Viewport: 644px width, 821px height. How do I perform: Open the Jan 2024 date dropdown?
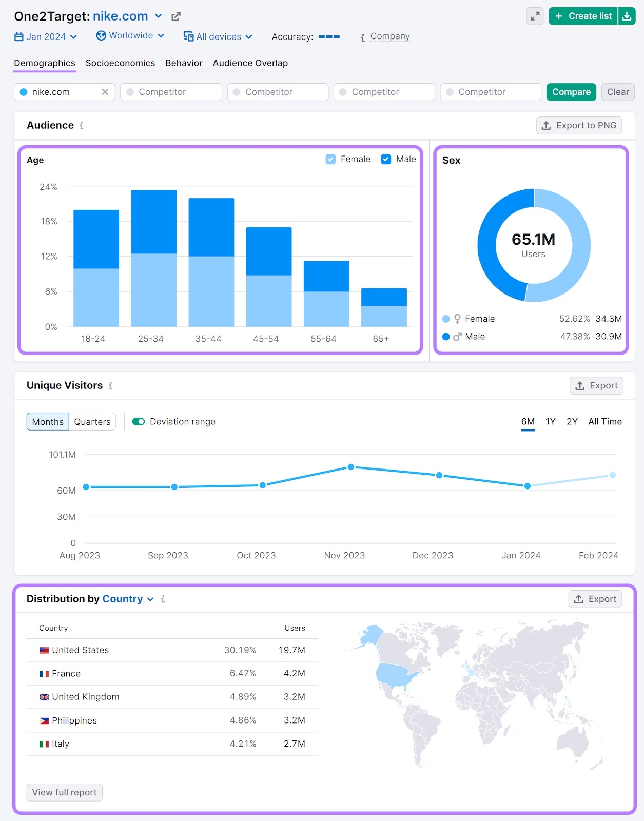[46, 37]
